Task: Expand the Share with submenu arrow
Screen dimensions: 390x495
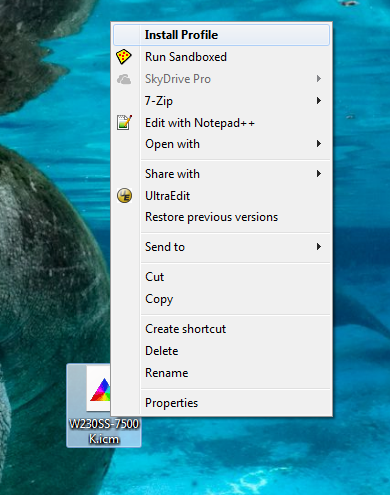Action: (x=319, y=173)
